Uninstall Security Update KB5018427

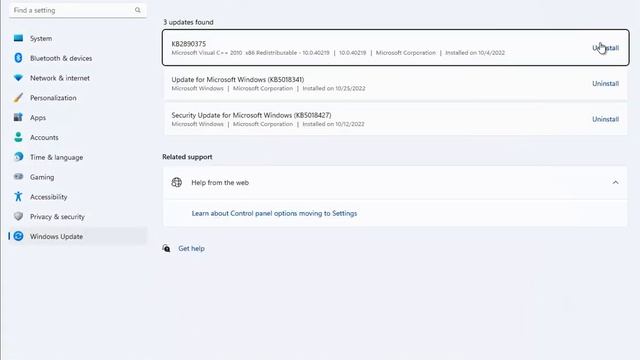pyautogui.click(x=605, y=119)
